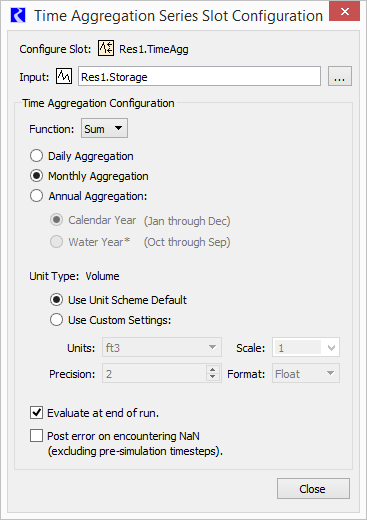The width and height of the screenshot is (367, 520).
Task: Increase Precision with the up arrow
Action: coord(212,370)
